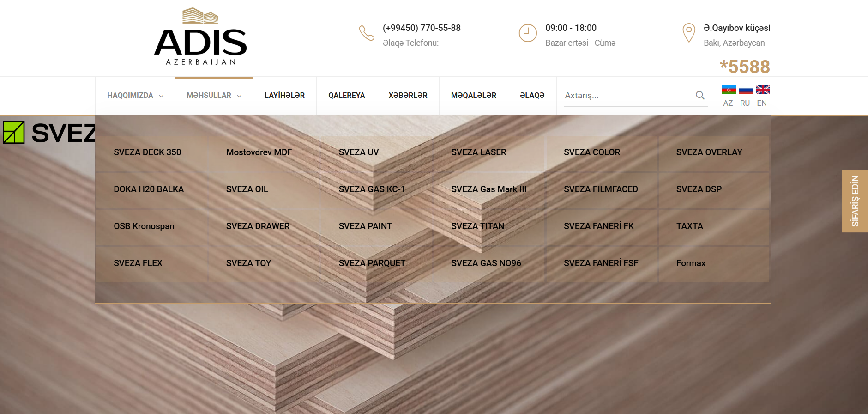Click the phone handset icon
868x414 pixels.
367,33
